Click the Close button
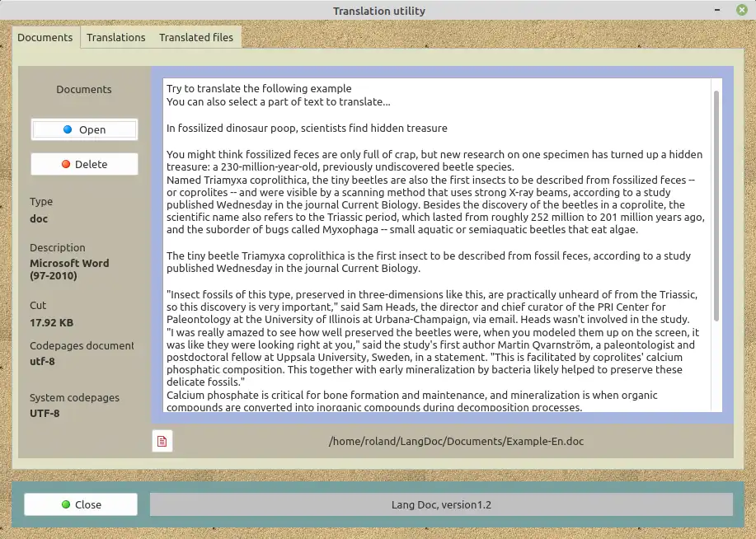 click(81, 504)
